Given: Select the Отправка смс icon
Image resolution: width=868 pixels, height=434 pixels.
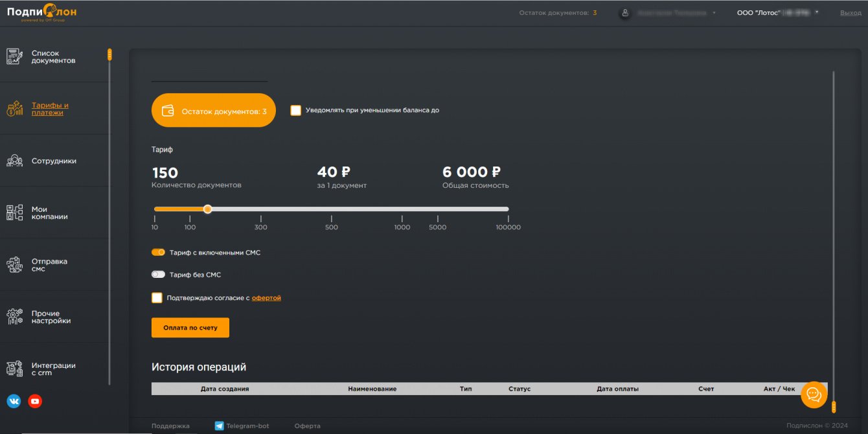Looking at the screenshot, I should point(14,264).
